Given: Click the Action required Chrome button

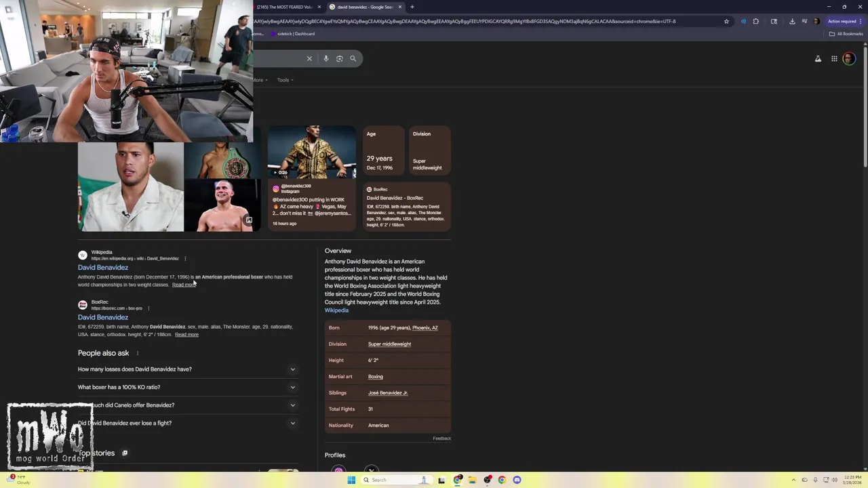Looking at the screenshot, I should click(844, 21).
